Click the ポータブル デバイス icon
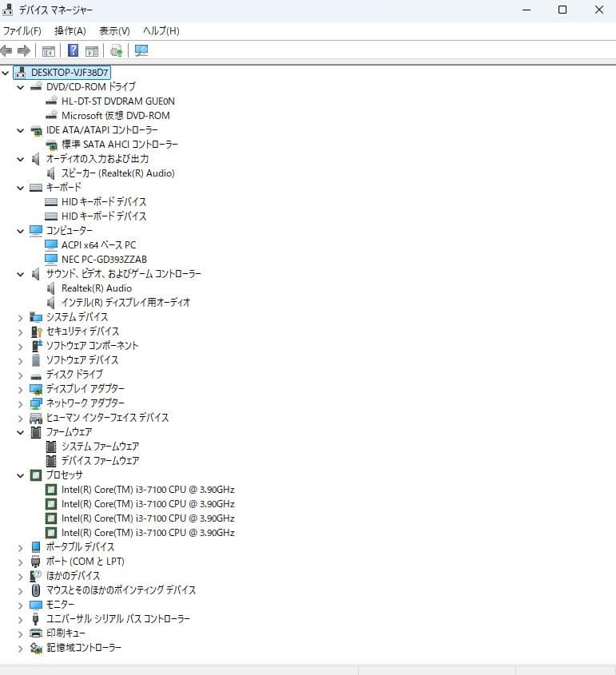Viewport: 616px width, 675px height. 36,547
